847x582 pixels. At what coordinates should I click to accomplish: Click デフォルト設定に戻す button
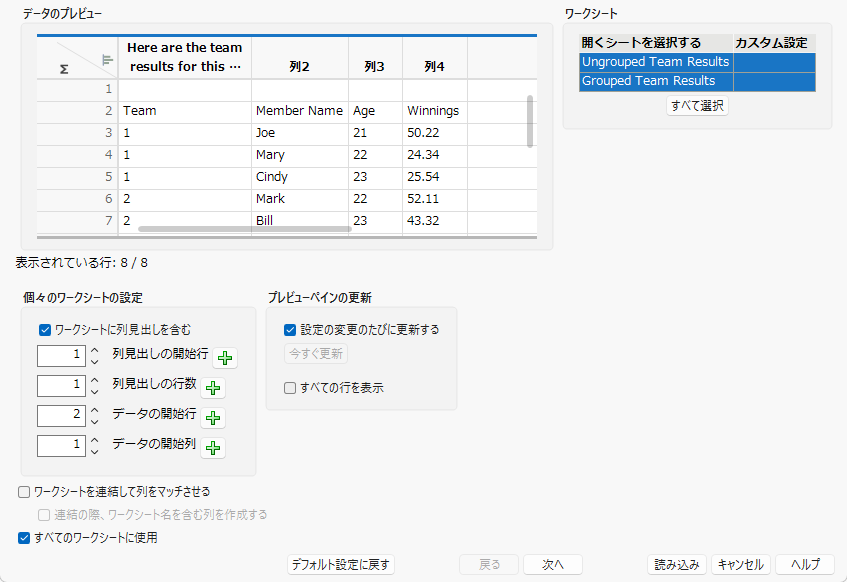[340, 565]
